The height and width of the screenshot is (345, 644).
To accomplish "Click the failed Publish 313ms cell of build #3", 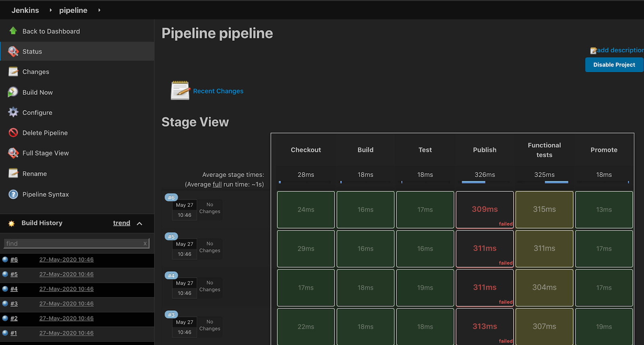I will (485, 326).
